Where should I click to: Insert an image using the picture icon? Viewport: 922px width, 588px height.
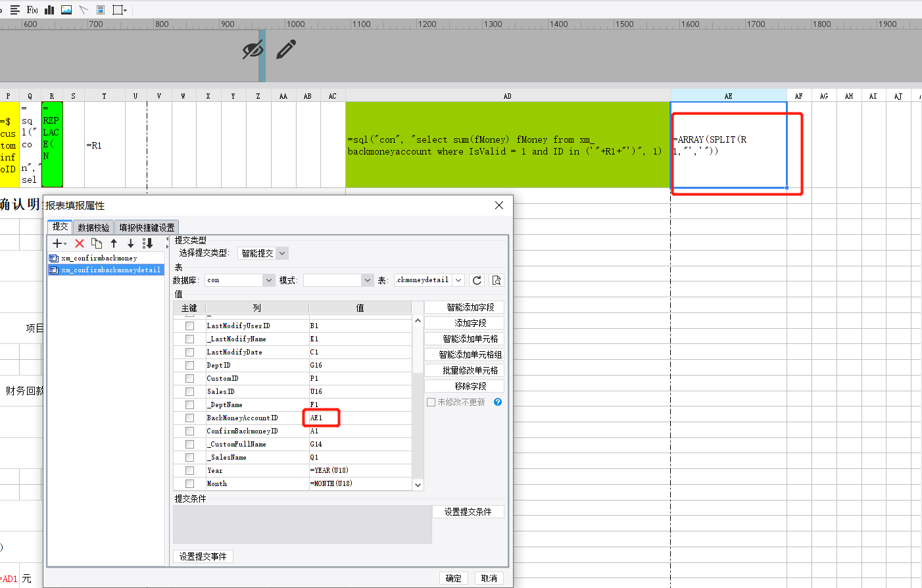click(x=66, y=10)
